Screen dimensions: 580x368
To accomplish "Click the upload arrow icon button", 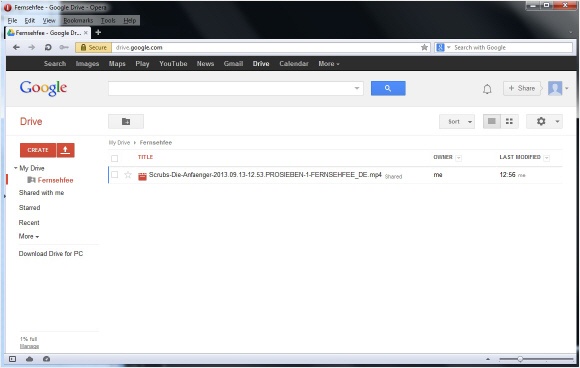I will click(66, 150).
